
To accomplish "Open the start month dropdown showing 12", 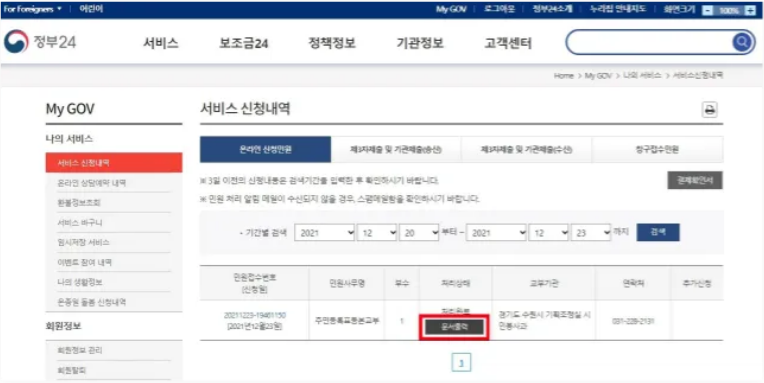I will 377,233.
